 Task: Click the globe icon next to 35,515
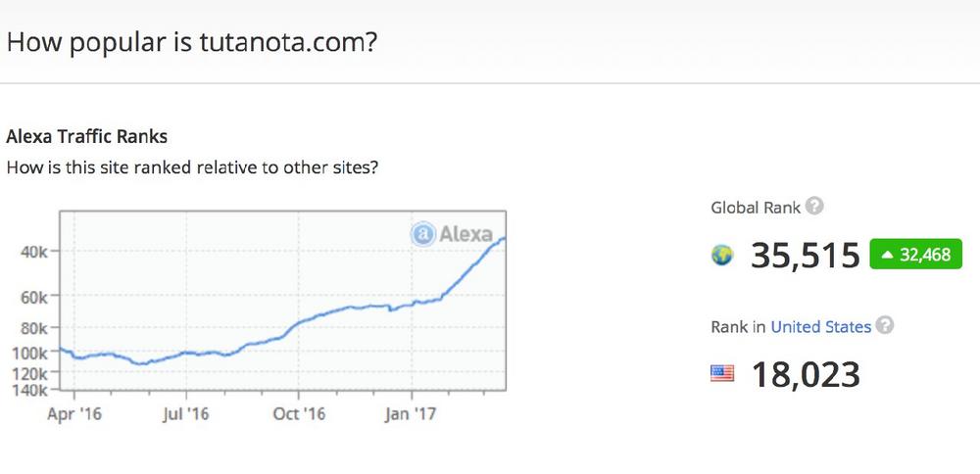(722, 255)
